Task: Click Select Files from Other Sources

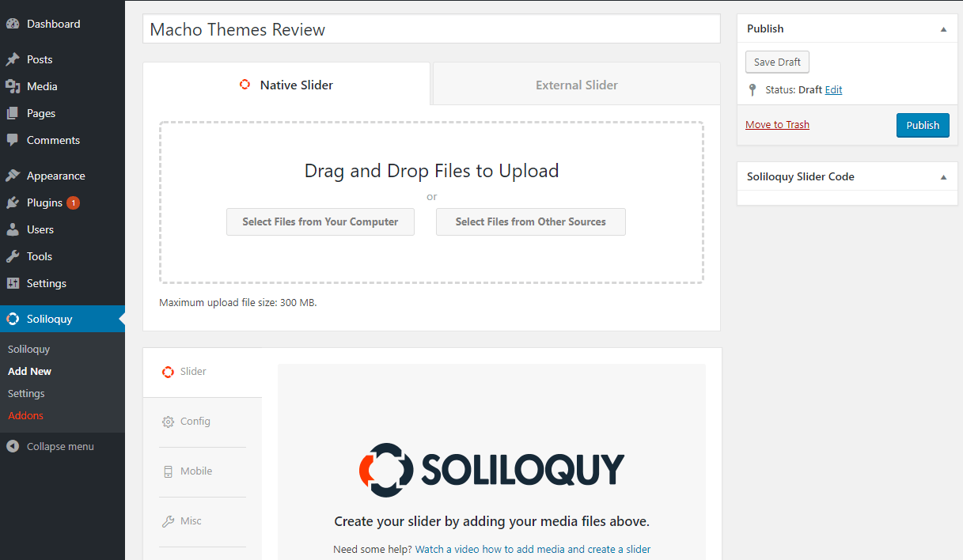Action: 531,221
